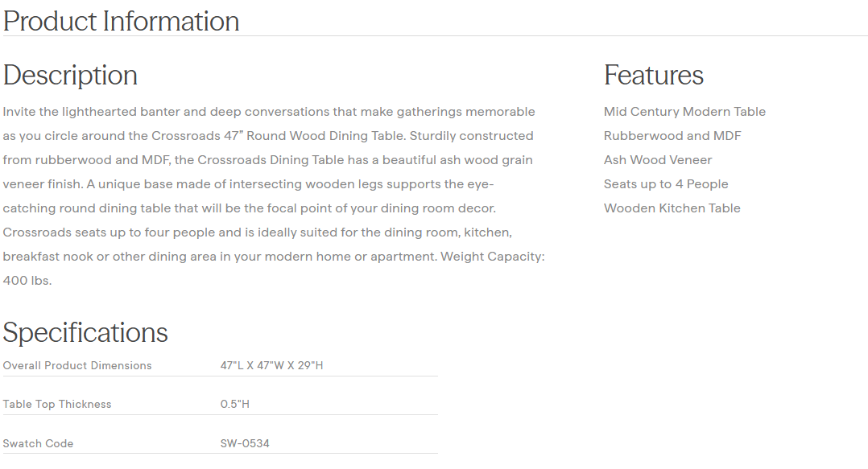Click the Wooden Kitchen Table feature
868x469 pixels.
(x=672, y=208)
